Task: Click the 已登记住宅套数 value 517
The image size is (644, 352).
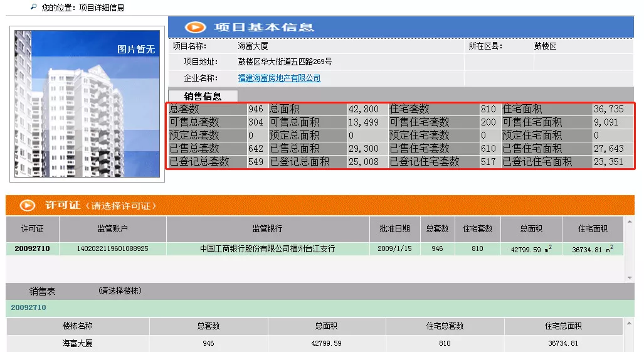Action: pyautogui.click(x=488, y=161)
